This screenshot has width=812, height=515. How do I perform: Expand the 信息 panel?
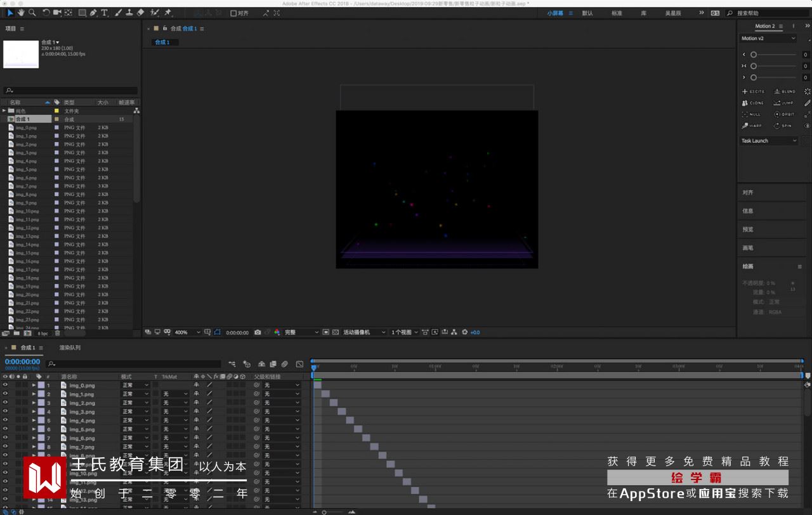[x=749, y=211]
